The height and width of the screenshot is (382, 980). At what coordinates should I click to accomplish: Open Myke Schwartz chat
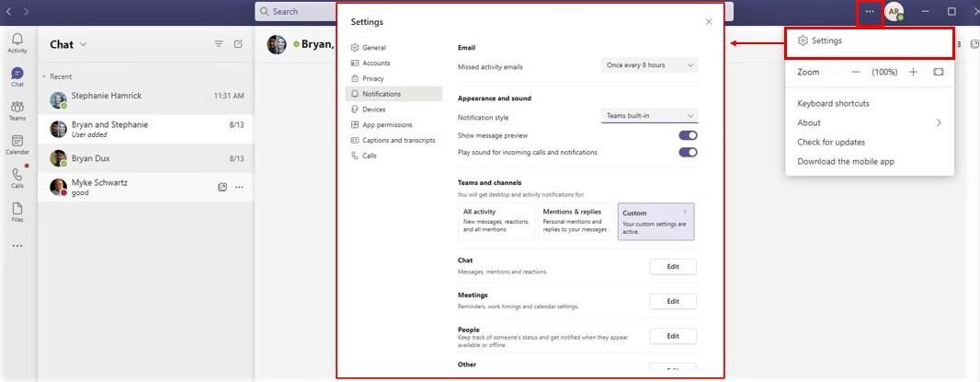[x=146, y=187]
